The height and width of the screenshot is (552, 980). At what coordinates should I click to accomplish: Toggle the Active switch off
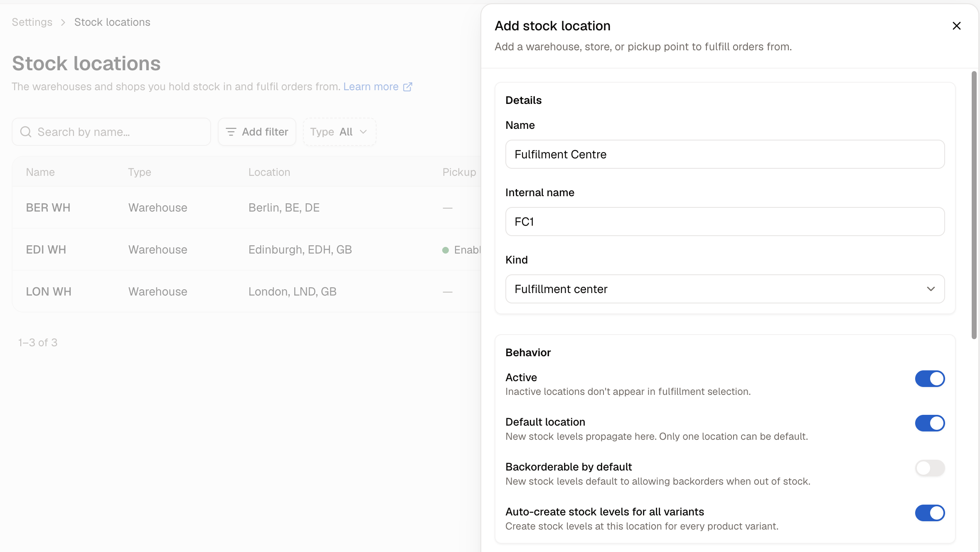930,379
